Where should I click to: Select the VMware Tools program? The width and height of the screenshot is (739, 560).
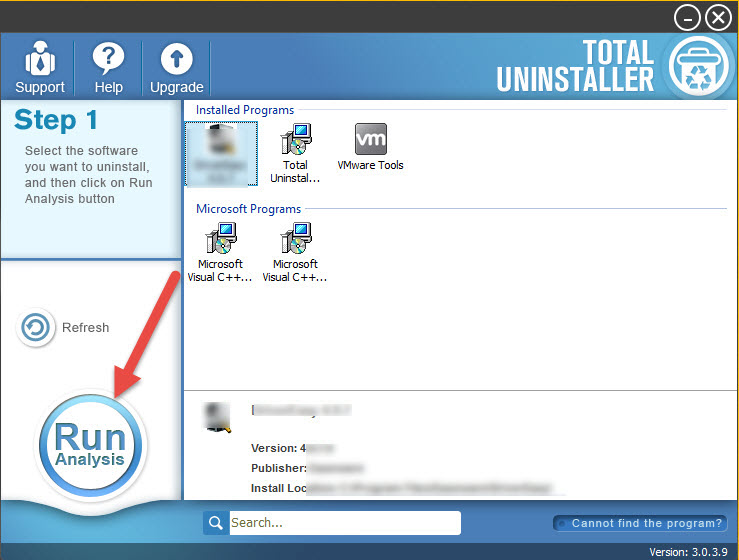[x=371, y=148]
